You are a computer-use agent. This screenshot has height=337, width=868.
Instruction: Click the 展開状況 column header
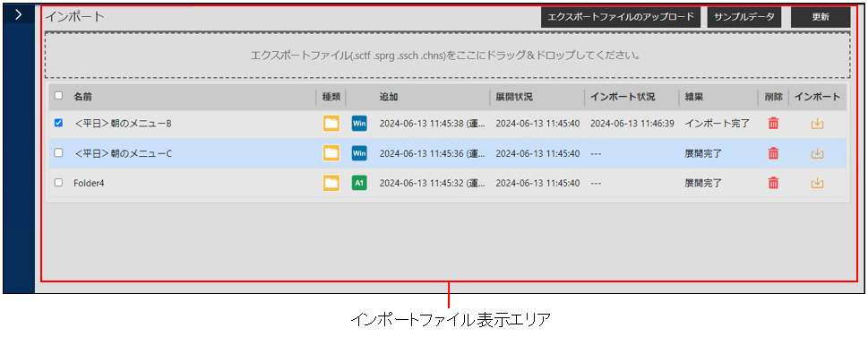pos(514,97)
